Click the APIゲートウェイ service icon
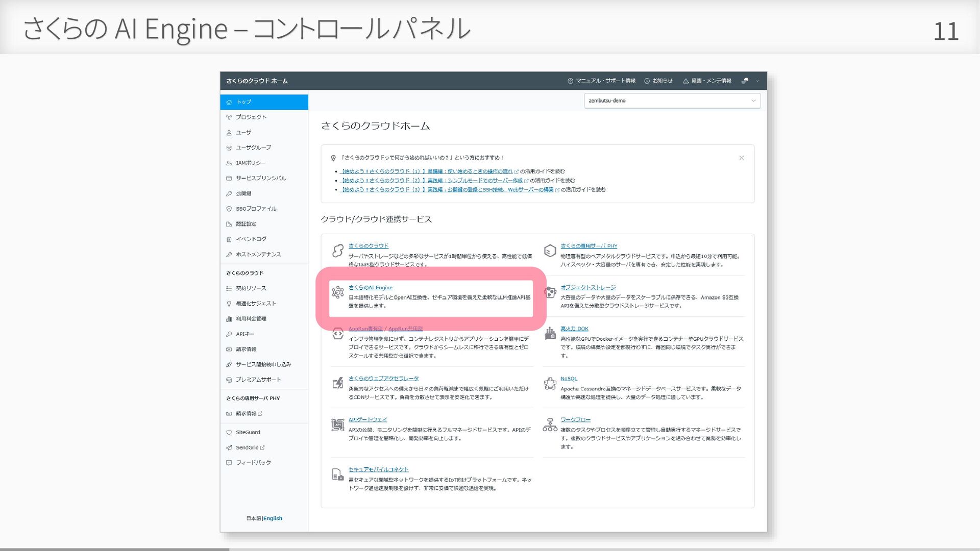The image size is (980, 551). (x=337, y=424)
